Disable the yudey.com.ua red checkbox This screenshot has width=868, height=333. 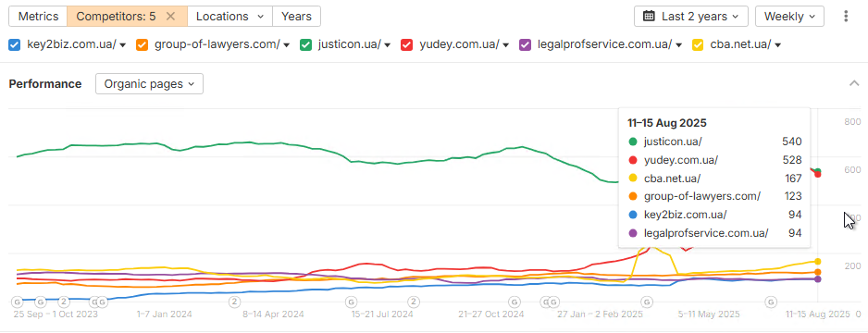click(x=407, y=44)
